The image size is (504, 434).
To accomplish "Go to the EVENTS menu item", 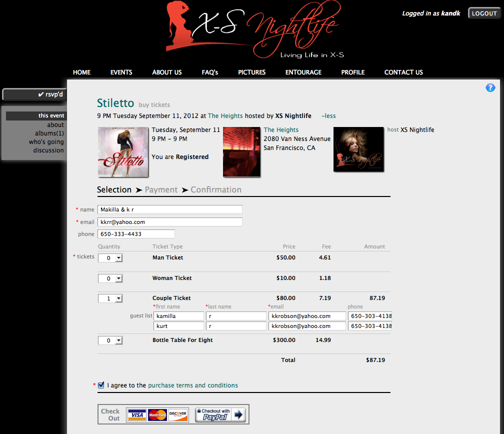I will [121, 72].
